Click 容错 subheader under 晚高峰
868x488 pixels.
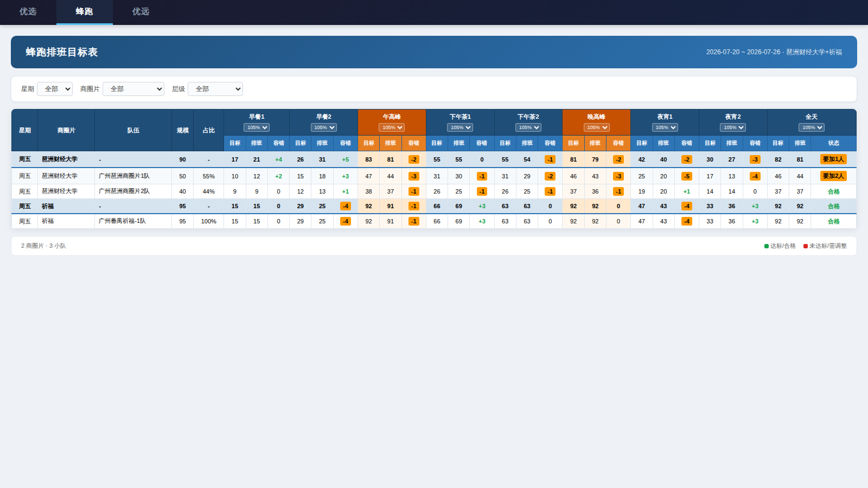click(x=618, y=143)
